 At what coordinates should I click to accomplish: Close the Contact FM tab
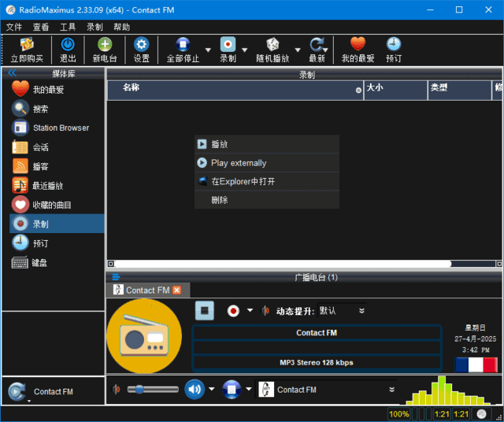[x=177, y=290]
